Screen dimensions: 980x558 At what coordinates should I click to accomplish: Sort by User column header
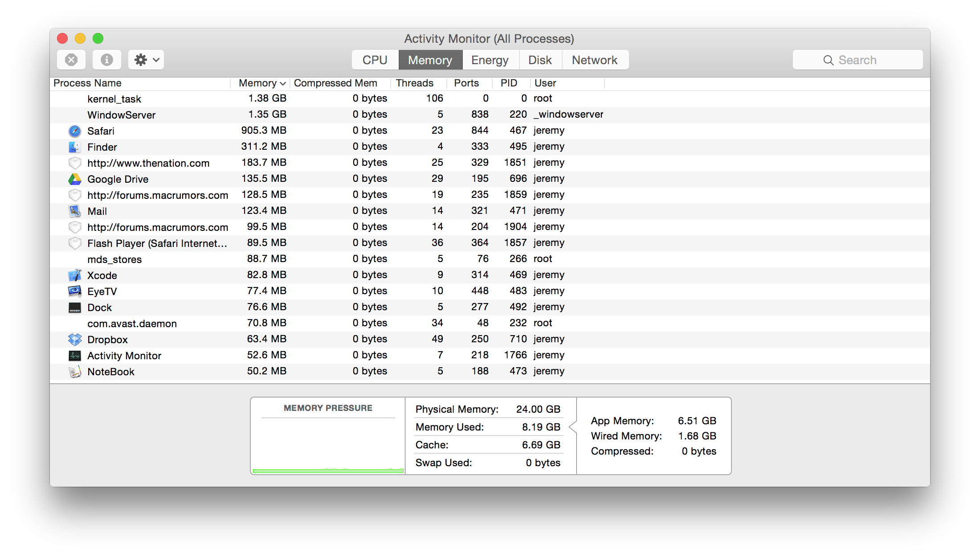tap(568, 83)
